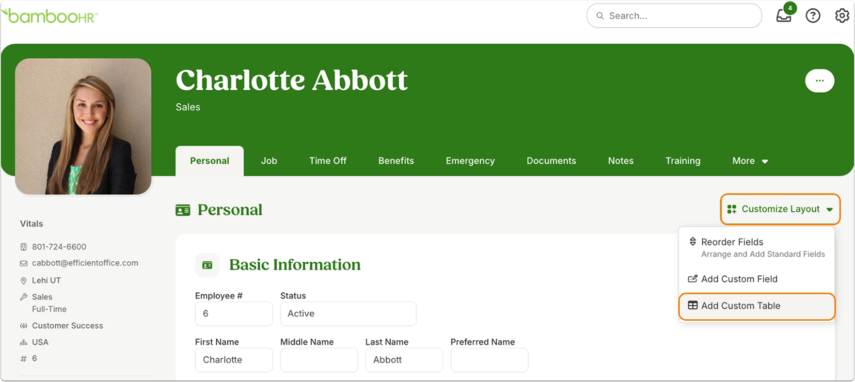This screenshot has width=855, height=382.
Task: Click the Middle Name field
Action: click(319, 360)
